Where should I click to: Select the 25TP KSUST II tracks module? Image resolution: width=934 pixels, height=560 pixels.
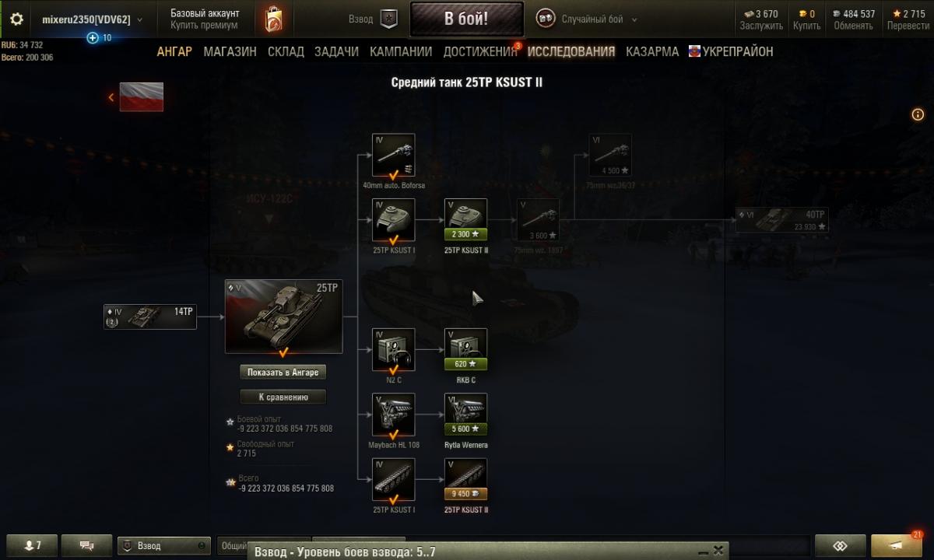tap(465, 480)
